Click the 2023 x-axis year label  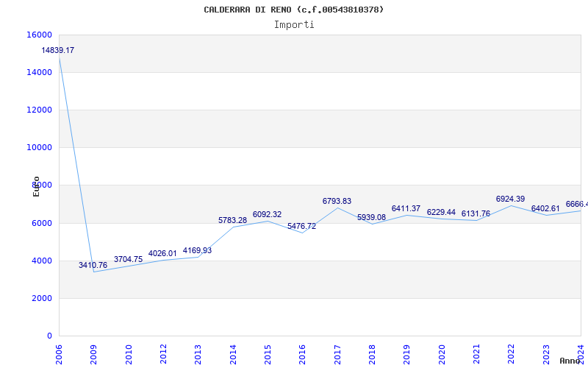coord(546,355)
